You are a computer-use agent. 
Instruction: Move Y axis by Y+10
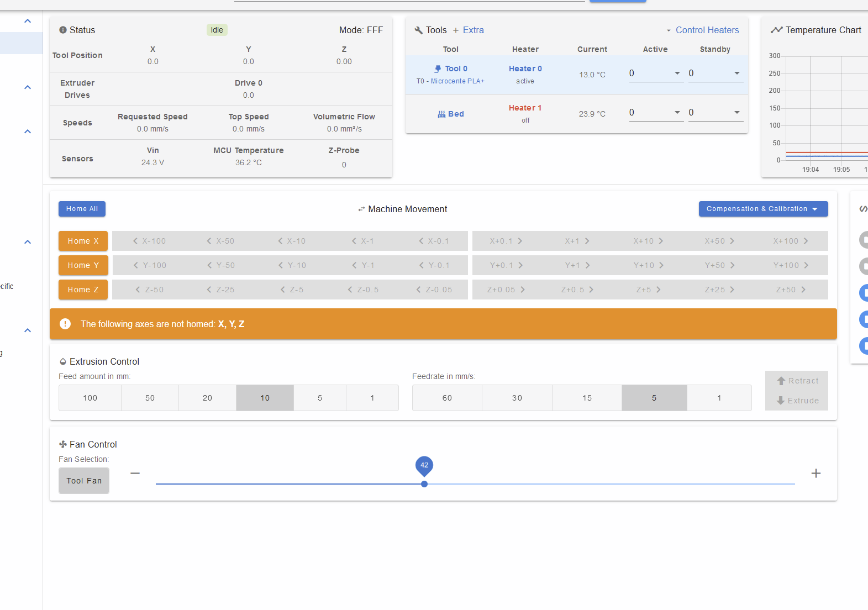648,265
